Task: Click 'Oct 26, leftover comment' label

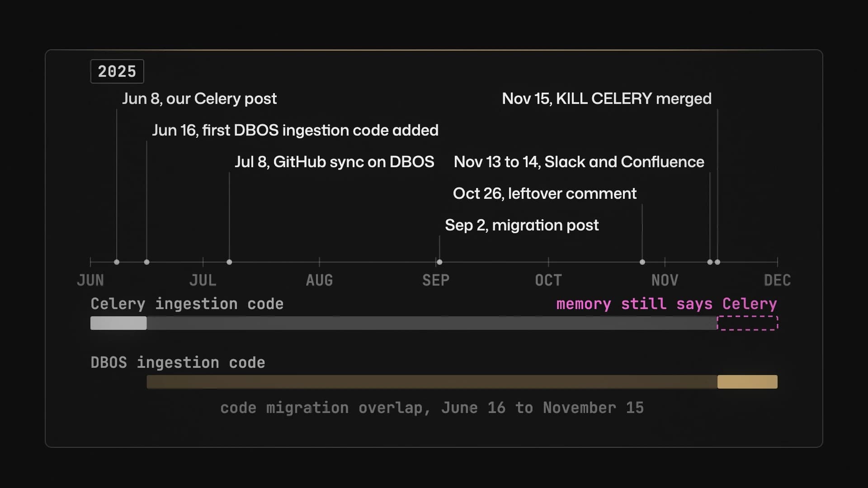Action: click(x=545, y=193)
